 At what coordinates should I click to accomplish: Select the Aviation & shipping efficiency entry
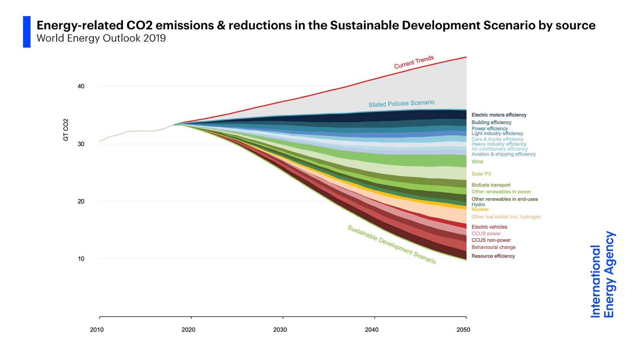(504, 154)
